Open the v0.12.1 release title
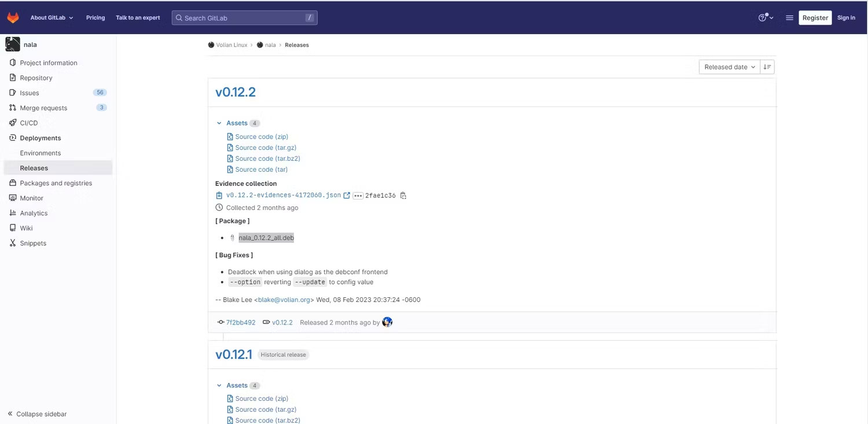This screenshot has width=868, height=424. coord(234,354)
